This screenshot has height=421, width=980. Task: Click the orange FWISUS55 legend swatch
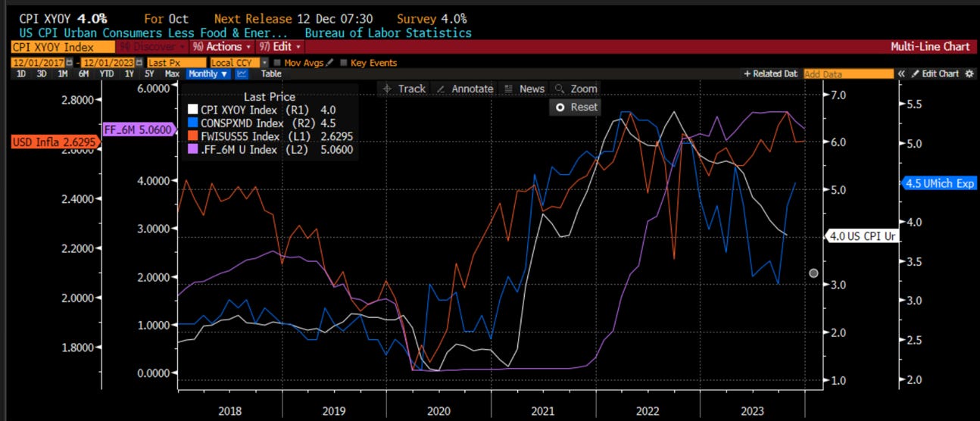pyautogui.click(x=192, y=137)
